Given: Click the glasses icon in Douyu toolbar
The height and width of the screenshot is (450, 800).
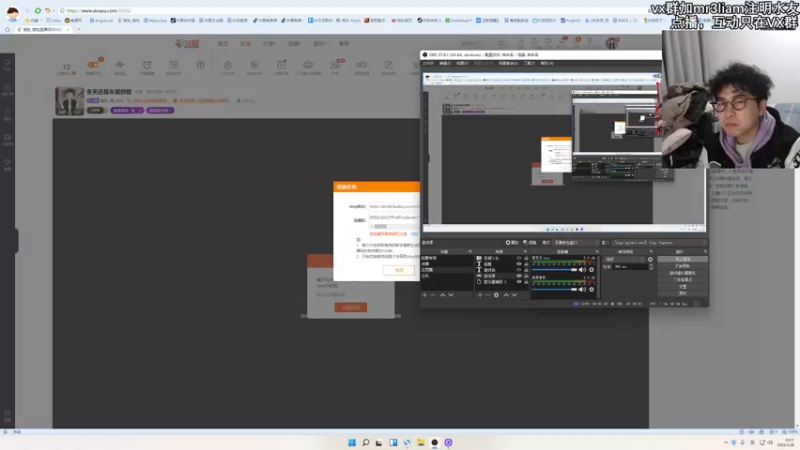Looking at the screenshot, I should tap(362, 65).
